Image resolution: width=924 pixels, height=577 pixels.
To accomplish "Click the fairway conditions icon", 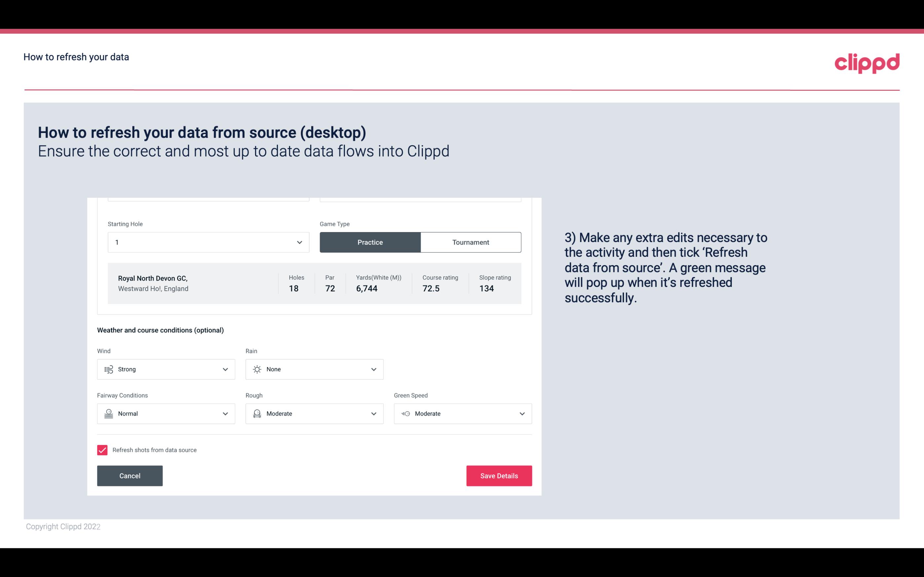I will 108,414.
